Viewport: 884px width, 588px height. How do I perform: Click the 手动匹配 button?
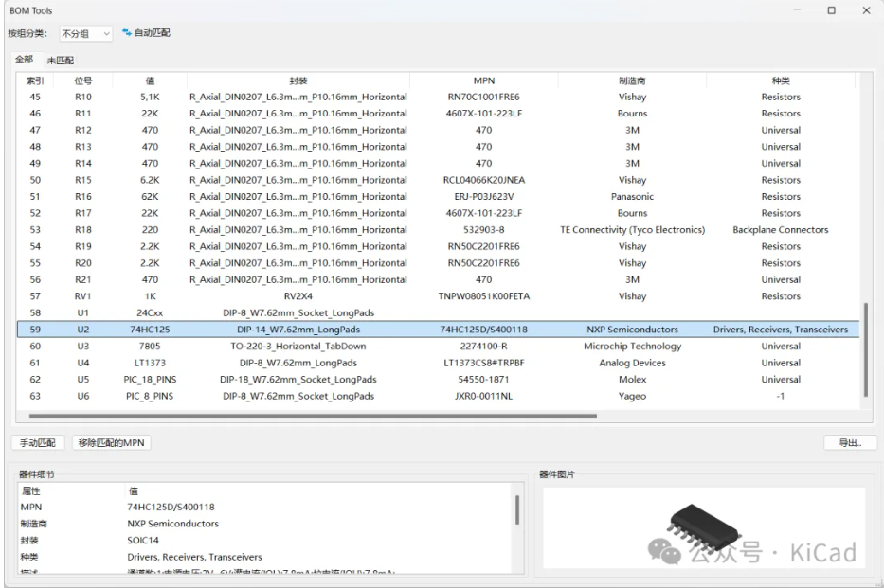click(x=38, y=443)
